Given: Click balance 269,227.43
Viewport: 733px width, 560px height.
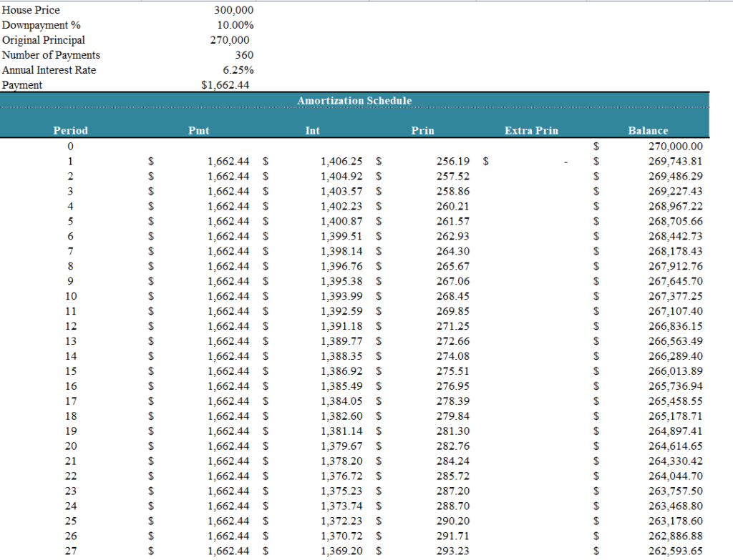Looking at the screenshot, I should [676, 191].
